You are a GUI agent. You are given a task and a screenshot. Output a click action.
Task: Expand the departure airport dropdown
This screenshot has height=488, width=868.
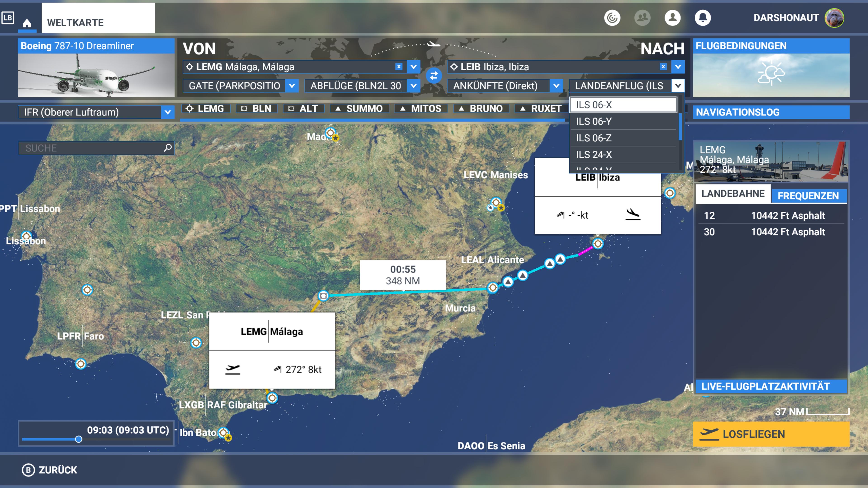point(413,67)
